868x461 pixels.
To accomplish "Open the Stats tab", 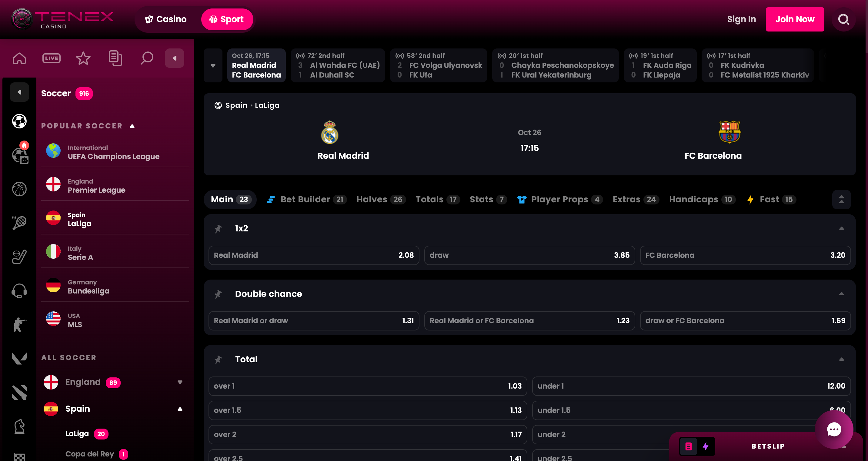I will (488, 199).
